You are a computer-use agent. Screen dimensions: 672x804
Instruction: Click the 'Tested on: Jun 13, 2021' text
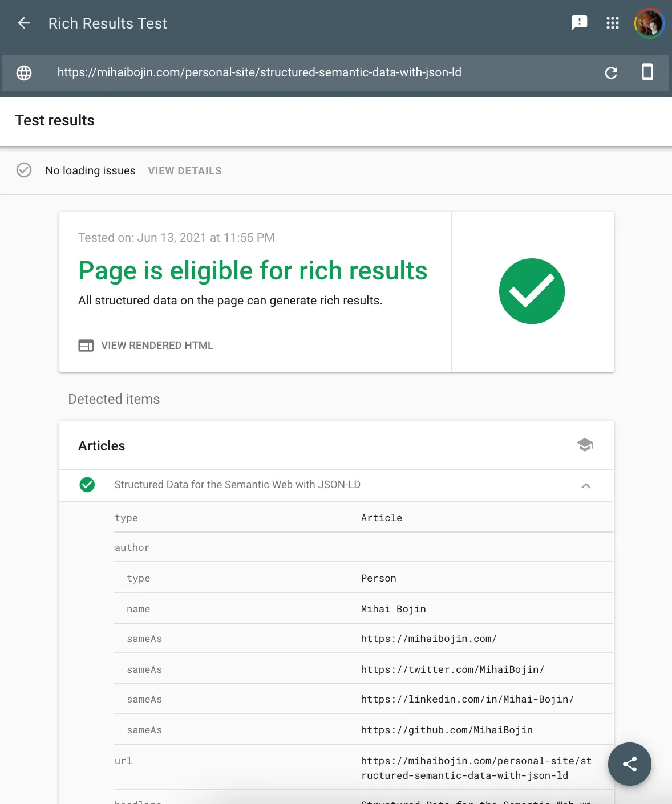click(176, 238)
